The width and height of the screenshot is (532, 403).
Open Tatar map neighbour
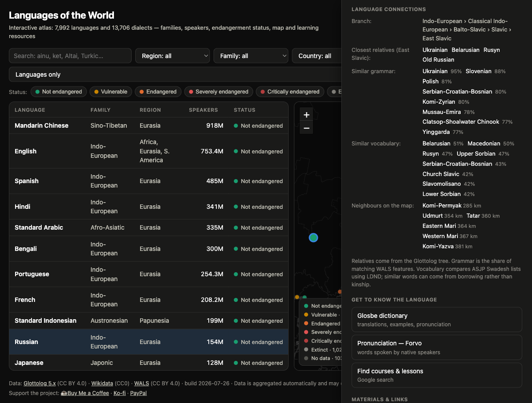click(x=473, y=215)
